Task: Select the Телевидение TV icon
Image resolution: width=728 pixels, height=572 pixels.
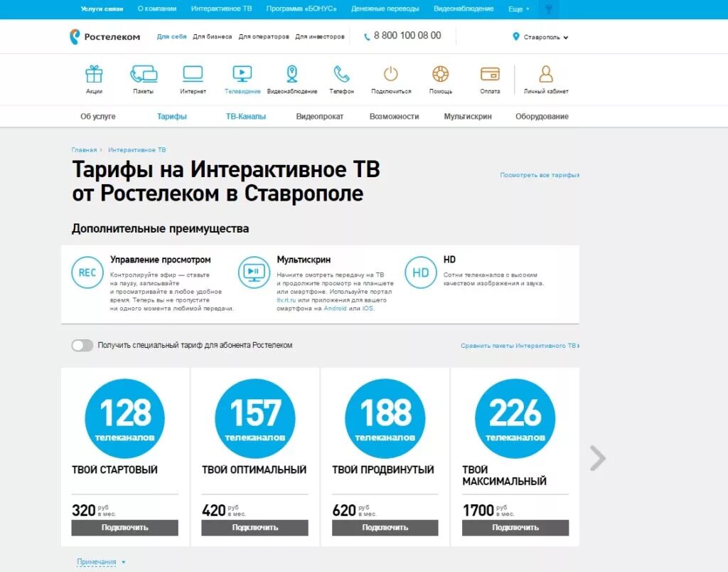Action: pyautogui.click(x=242, y=74)
